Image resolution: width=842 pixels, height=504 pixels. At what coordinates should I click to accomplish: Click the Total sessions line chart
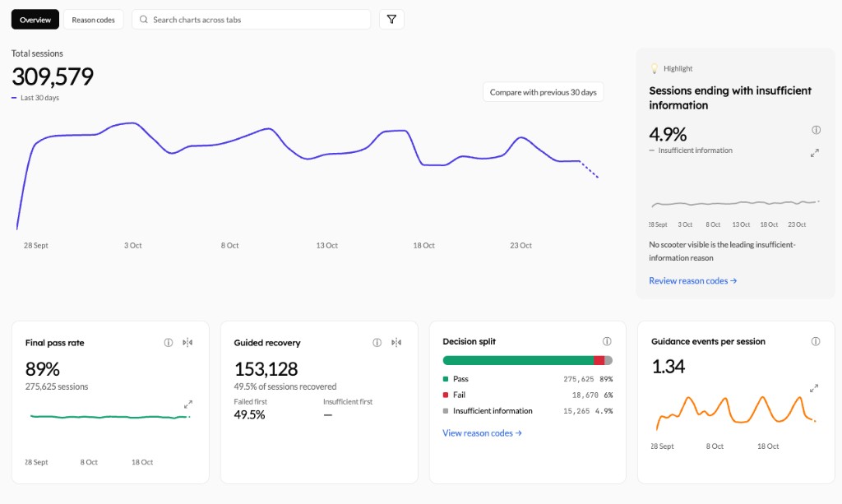click(308, 176)
